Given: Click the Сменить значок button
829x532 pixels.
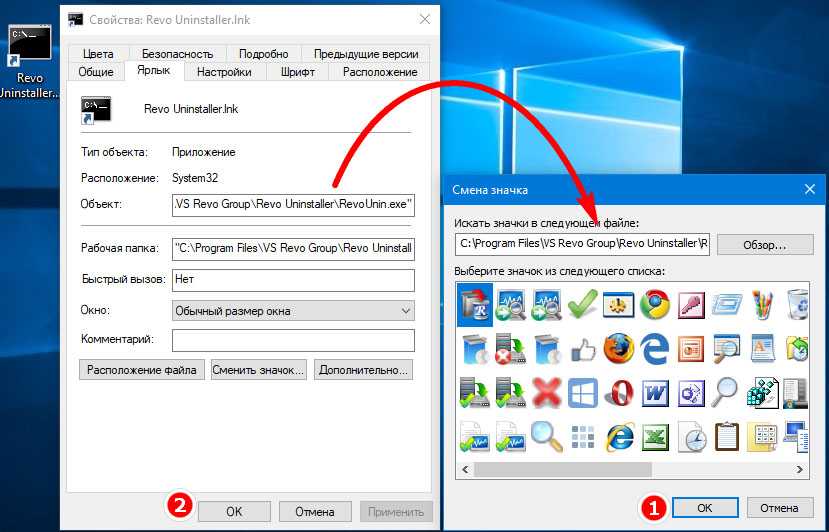Looking at the screenshot, I should coord(258,370).
